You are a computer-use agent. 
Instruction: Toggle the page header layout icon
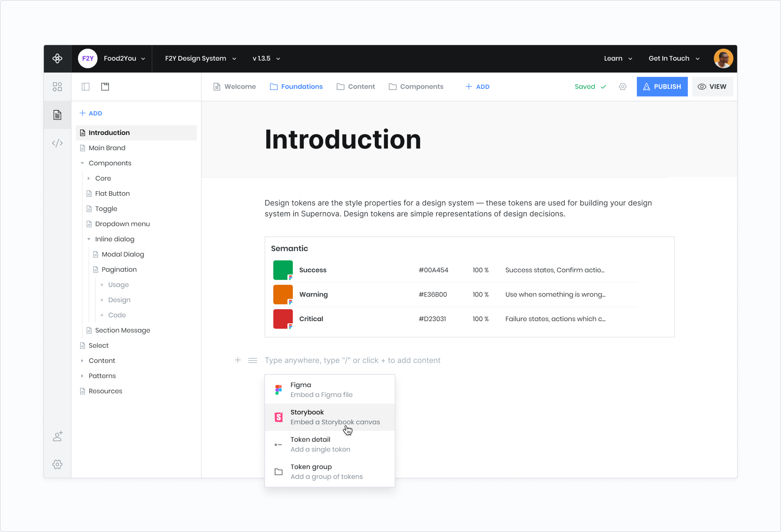click(x=105, y=87)
